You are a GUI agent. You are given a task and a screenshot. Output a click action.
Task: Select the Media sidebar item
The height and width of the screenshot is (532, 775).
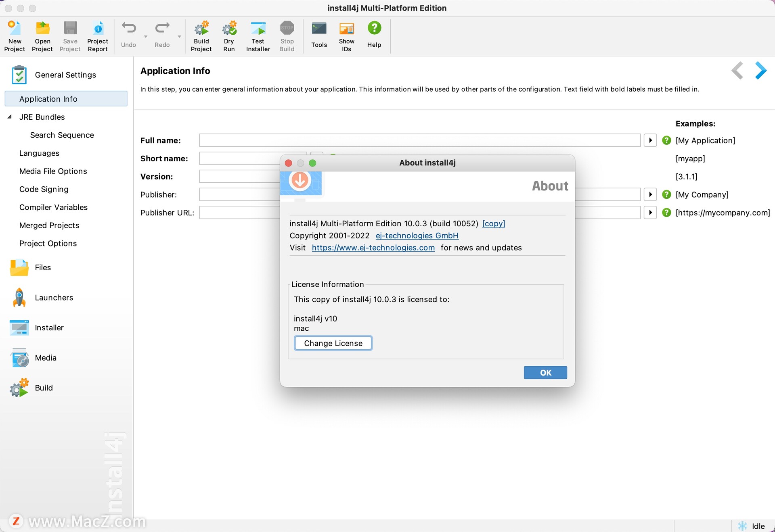click(45, 358)
